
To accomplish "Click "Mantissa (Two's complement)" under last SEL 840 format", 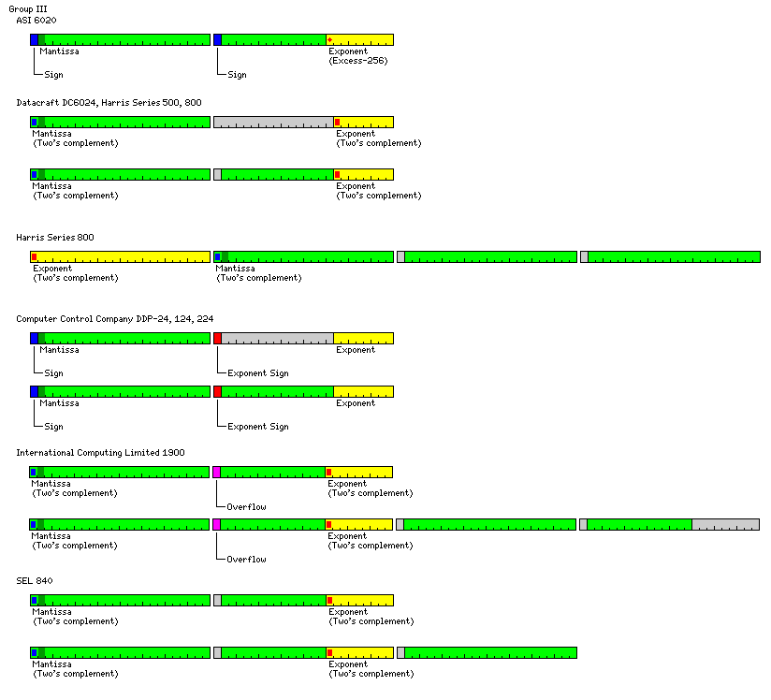I will pyautogui.click(x=76, y=669).
